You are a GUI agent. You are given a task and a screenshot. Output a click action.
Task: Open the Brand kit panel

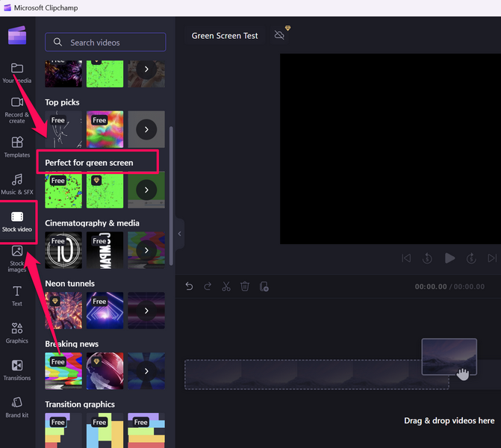pyautogui.click(x=17, y=407)
